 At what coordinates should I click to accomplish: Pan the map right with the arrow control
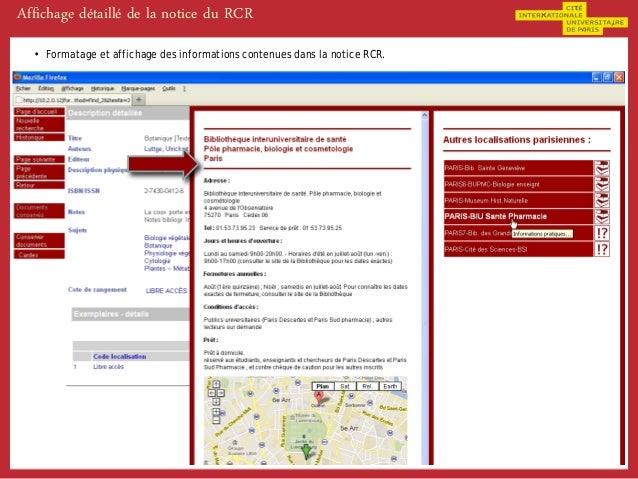pos(221,393)
